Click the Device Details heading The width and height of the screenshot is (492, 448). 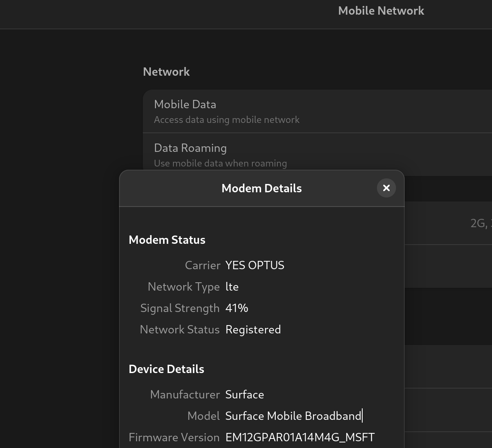(x=166, y=369)
